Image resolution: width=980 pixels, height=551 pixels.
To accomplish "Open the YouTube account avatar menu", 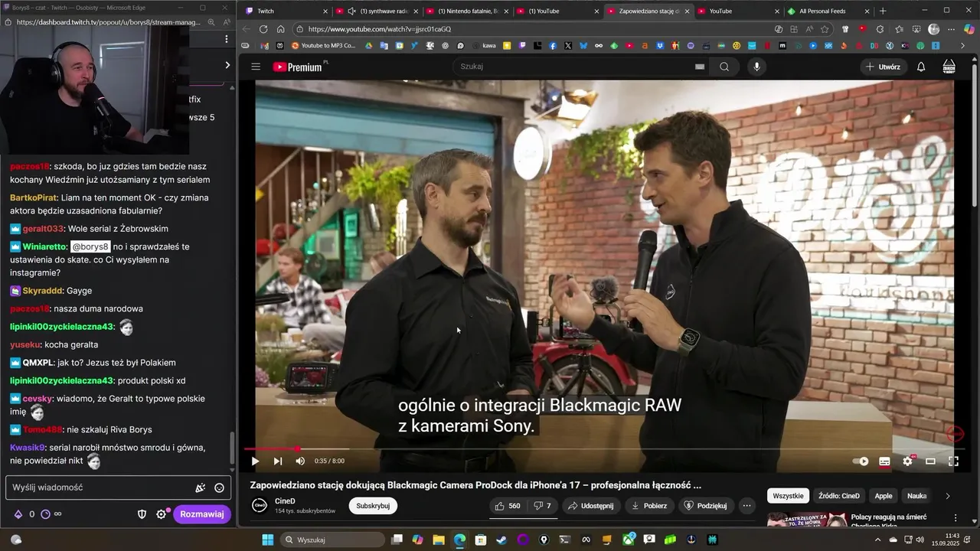I will pos(949,67).
